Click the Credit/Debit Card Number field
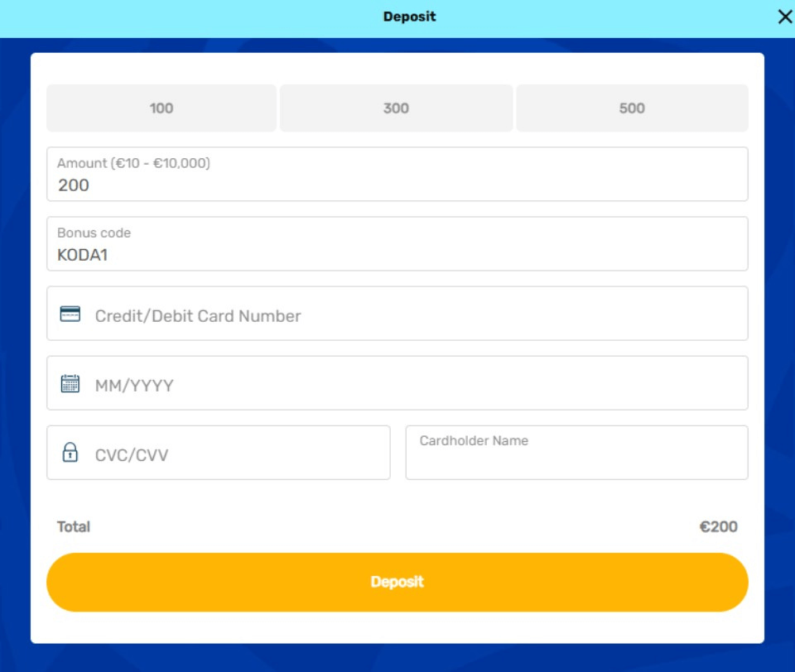Image resolution: width=795 pixels, height=672 pixels. click(414, 315)
